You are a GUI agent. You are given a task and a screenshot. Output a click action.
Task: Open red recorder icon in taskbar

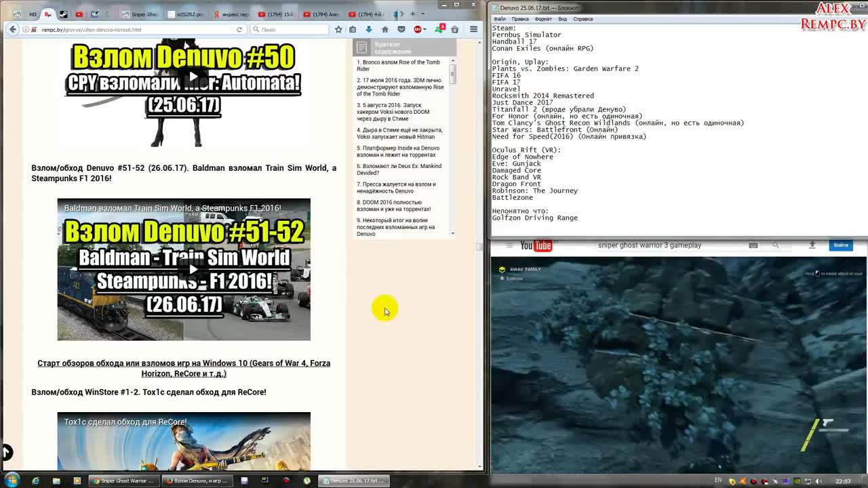tap(286, 481)
